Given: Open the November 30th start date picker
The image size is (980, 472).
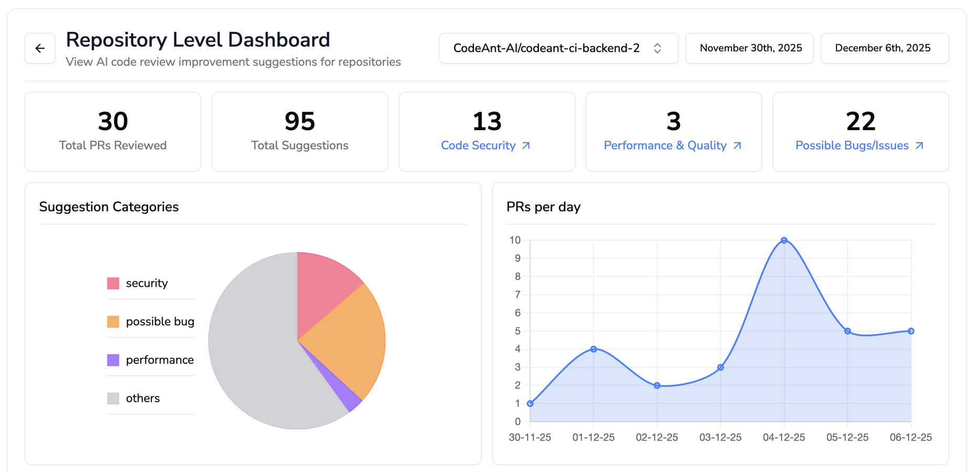Looking at the screenshot, I should pyautogui.click(x=750, y=48).
